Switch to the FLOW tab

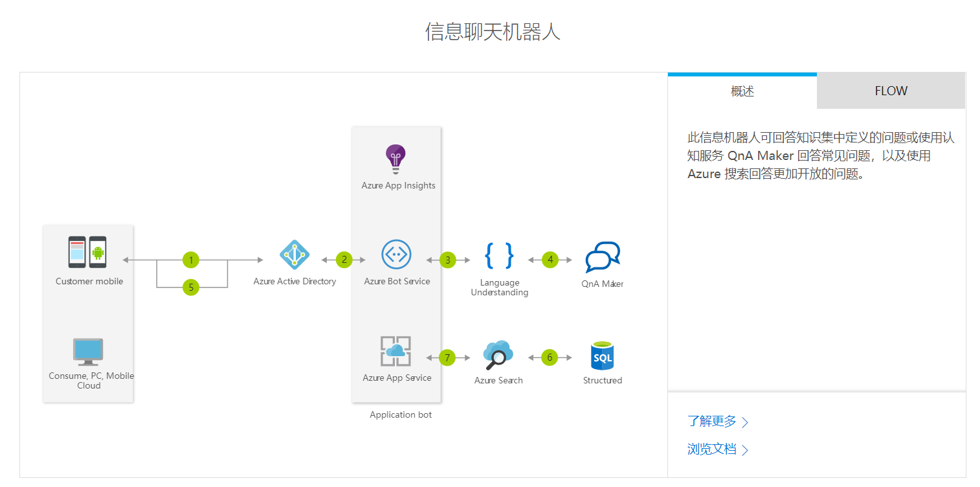pos(891,91)
